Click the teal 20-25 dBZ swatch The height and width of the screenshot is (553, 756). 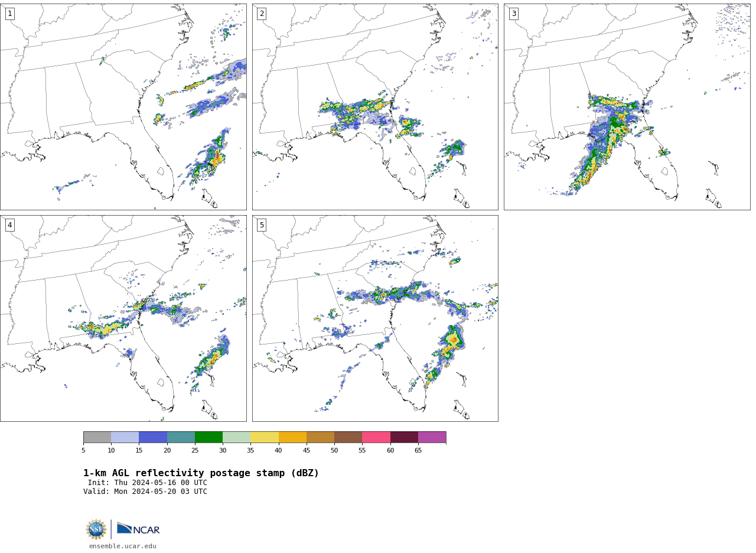point(181,437)
